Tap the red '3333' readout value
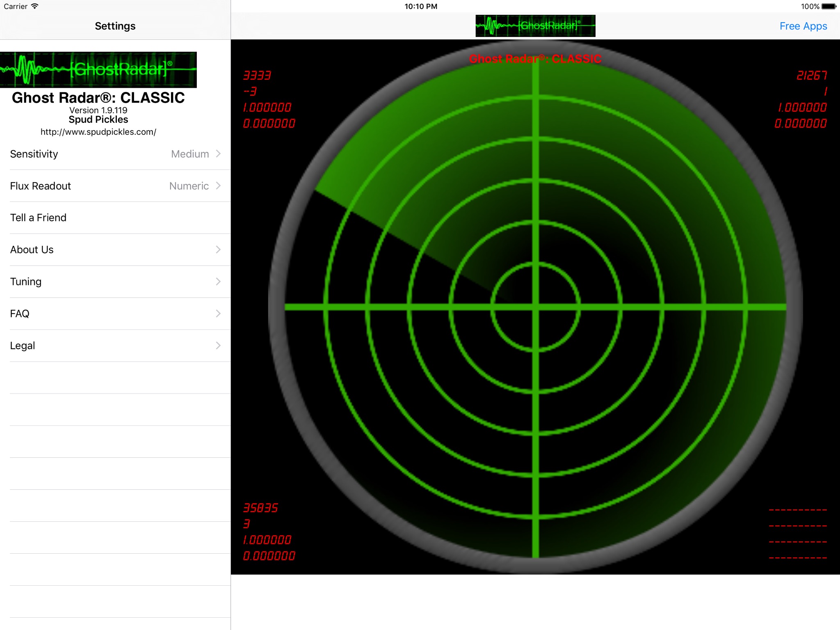840x630 pixels. tap(257, 76)
